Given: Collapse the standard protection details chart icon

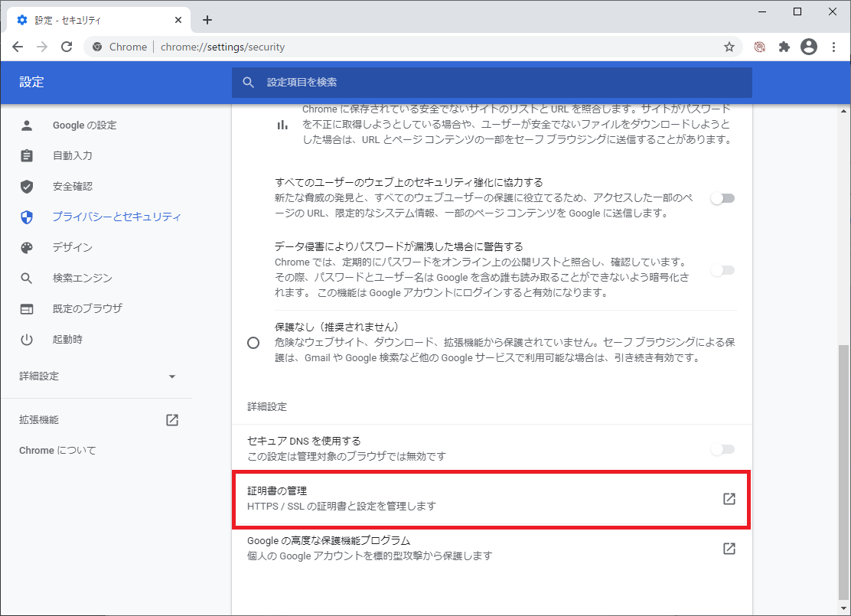Looking at the screenshot, I should click(282, 125).
